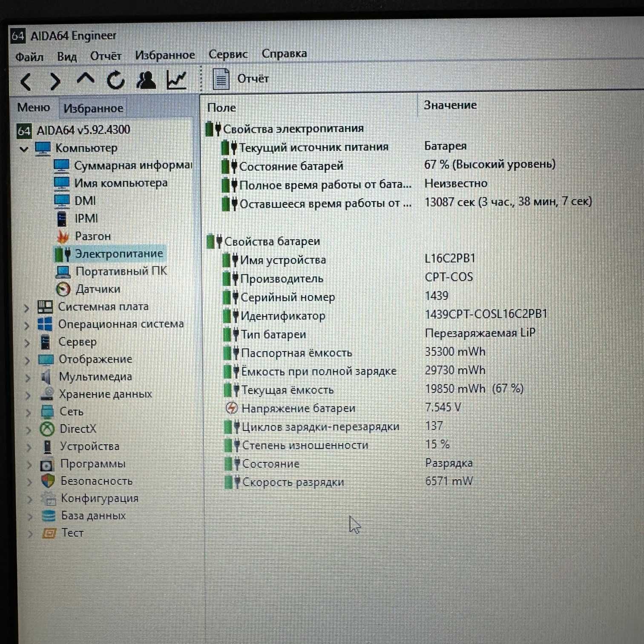Open the Избранное menu in menu bar

point(165,55)
